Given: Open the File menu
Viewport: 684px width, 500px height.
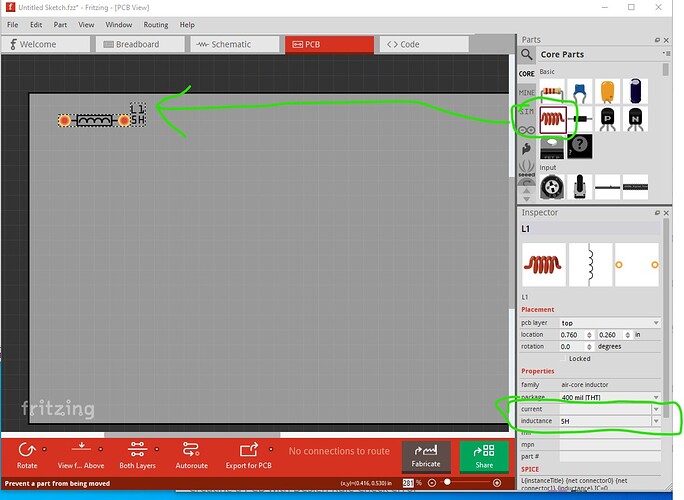Looking at the screenshot, I should coord(13,25).
